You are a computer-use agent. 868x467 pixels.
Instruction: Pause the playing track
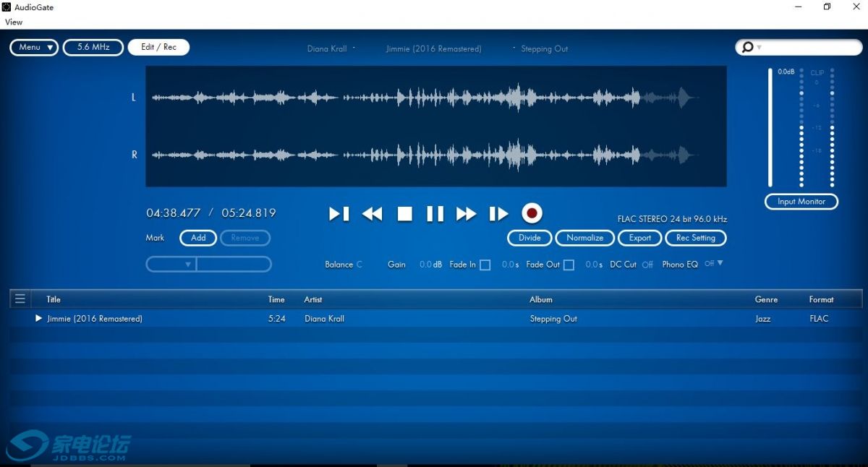coord(435,213)
